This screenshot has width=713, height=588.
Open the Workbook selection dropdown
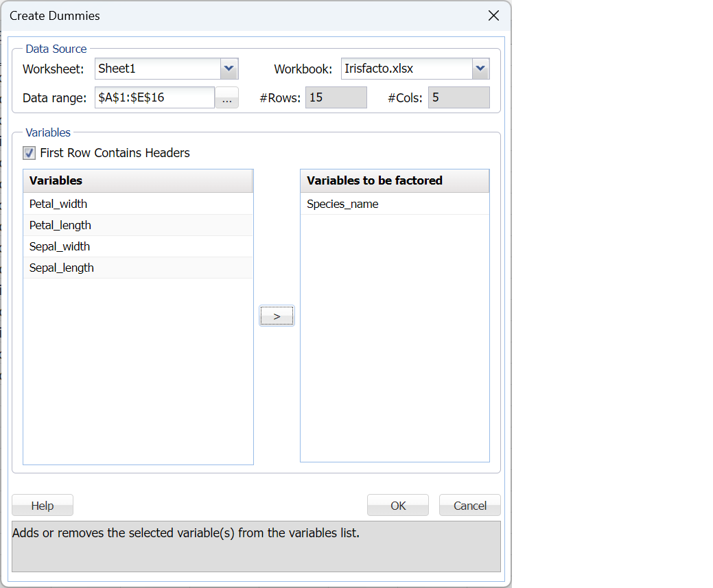(x=480, y=69)
